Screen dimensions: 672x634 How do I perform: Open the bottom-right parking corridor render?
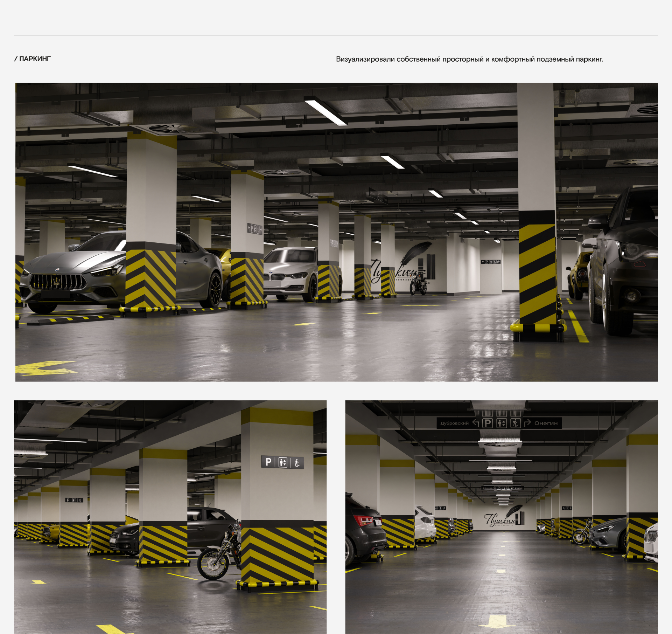pos(501,517)
